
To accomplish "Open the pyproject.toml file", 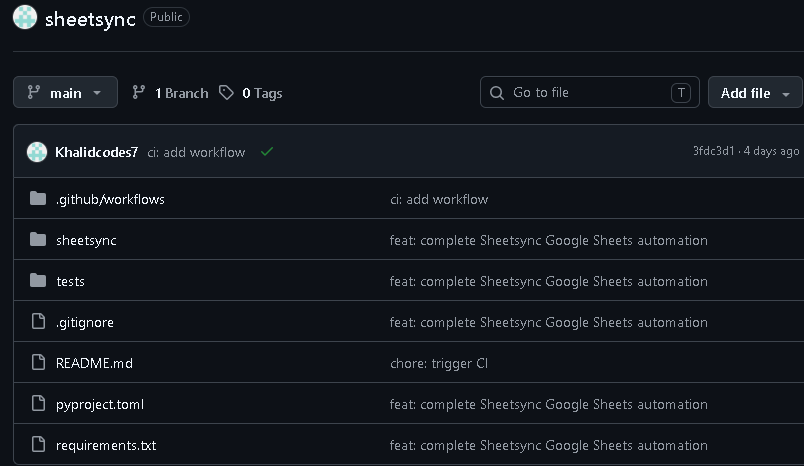I will (100, 404).
